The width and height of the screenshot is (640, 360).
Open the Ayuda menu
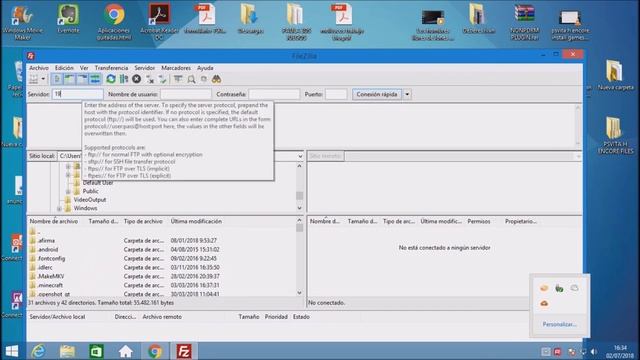click(x=205, y=68)
